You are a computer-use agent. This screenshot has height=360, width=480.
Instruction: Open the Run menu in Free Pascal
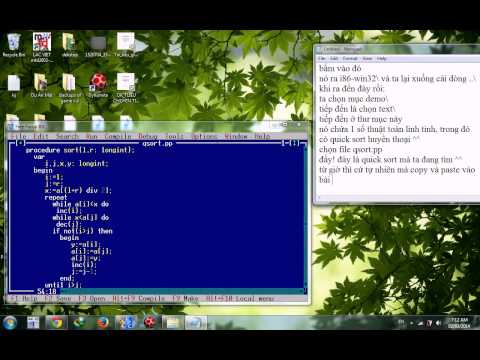(92, 136)
